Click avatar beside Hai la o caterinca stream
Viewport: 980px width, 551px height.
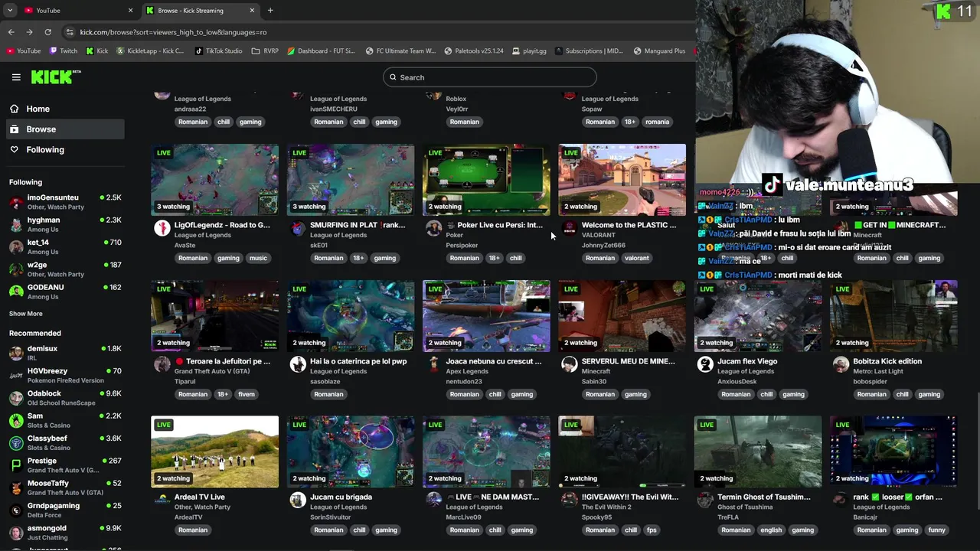coord(298,364)
